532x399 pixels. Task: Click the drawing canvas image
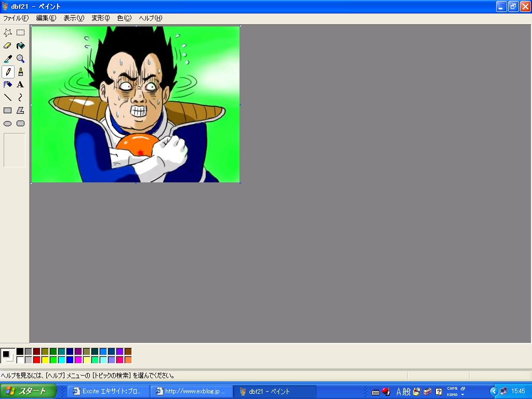pos(136,104)
